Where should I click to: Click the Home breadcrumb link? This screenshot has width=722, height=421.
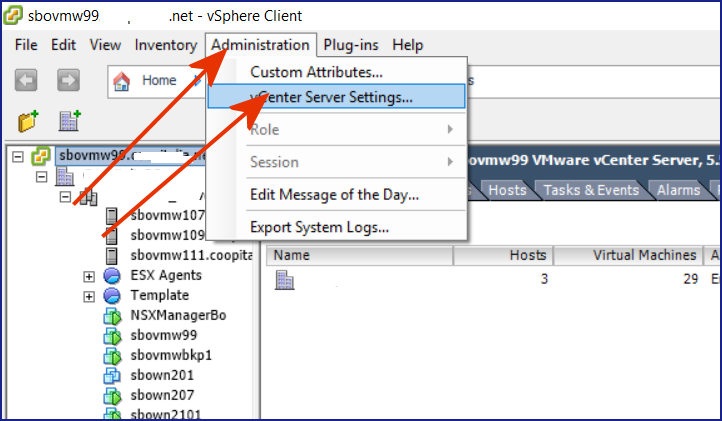tap(159, 81)
